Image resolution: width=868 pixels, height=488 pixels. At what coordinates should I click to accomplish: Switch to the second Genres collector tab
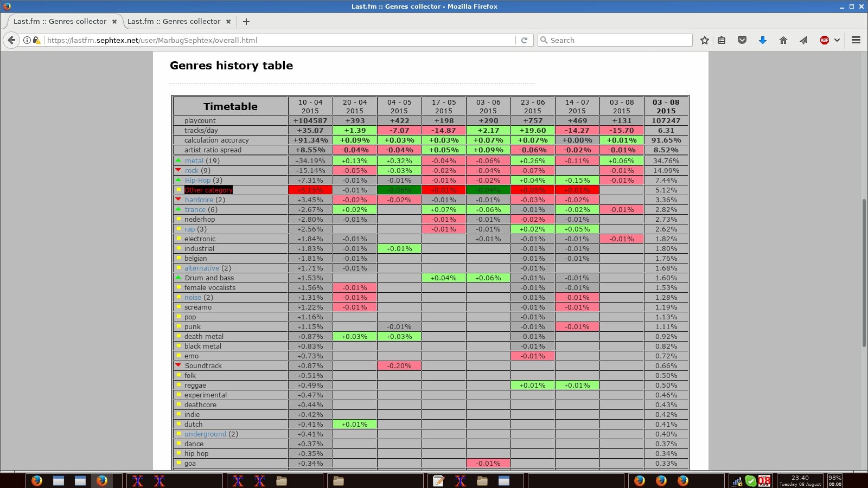click(x=174, y=22)
